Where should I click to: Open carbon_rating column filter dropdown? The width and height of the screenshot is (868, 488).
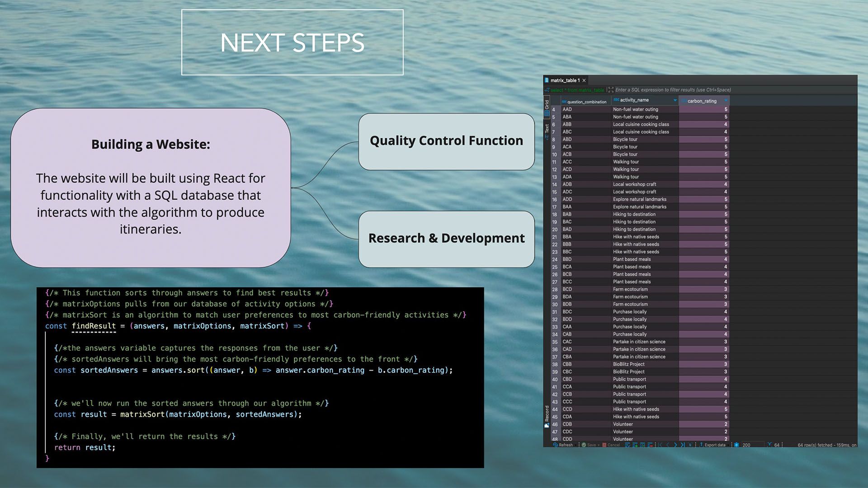[x=726, y=101]
